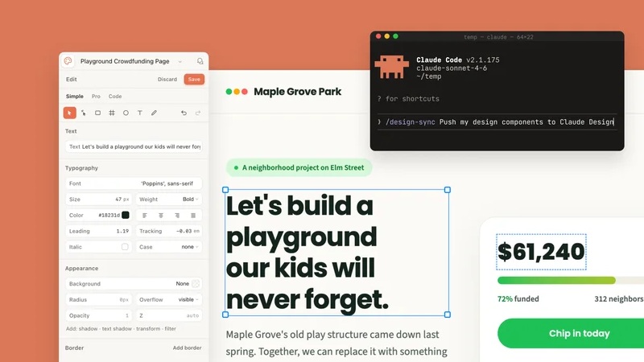
Task: Toggle the Italic checkbox
Action: (x=125, y=247)
